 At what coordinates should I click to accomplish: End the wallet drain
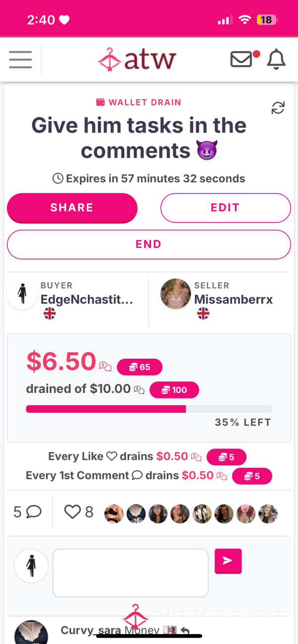click(149, 244)
